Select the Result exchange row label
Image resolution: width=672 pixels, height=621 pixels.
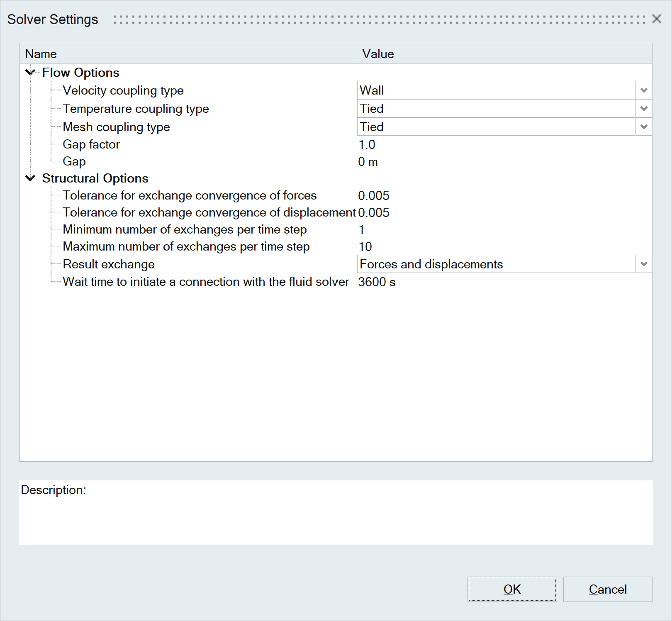[x=109, y=264]
